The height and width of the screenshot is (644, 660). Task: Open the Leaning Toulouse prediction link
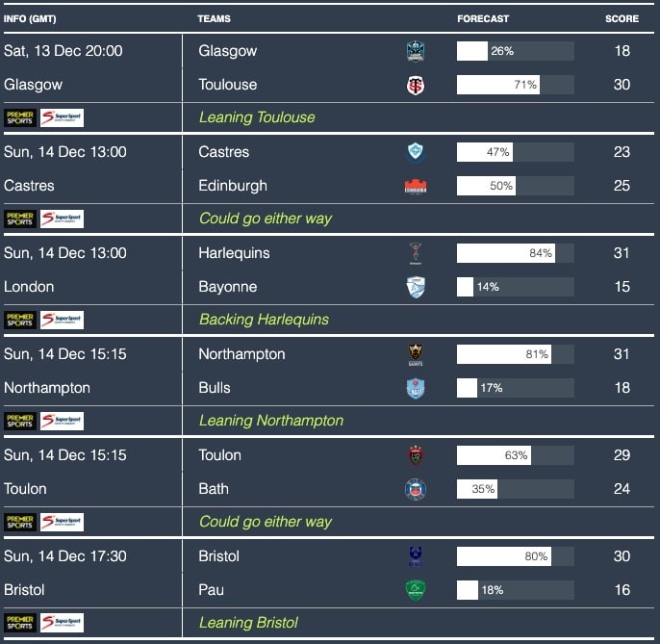[x=257, y=117]
